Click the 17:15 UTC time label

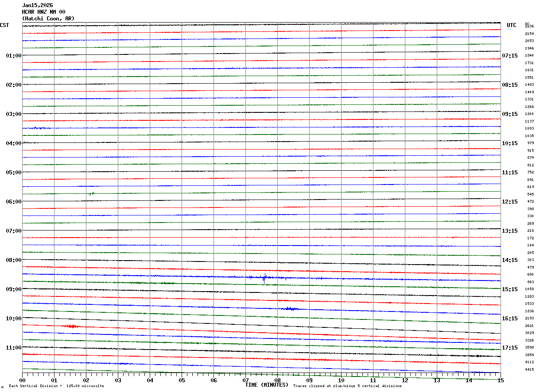point(510,348)
